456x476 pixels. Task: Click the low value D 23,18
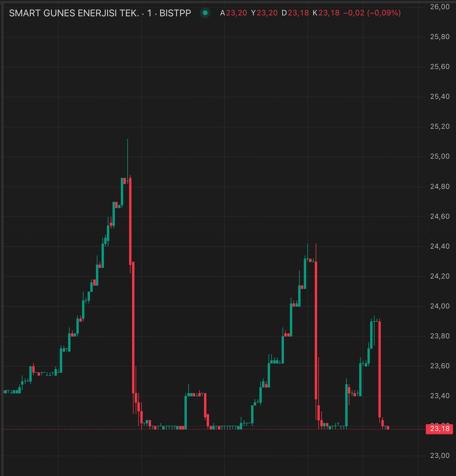coord(295,13)
